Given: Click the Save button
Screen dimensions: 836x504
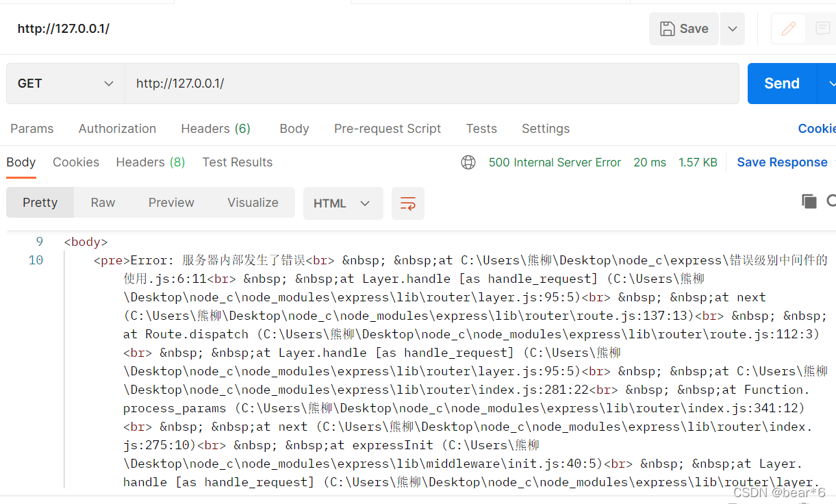Looking at the screenshot, I should pos(683,29).
